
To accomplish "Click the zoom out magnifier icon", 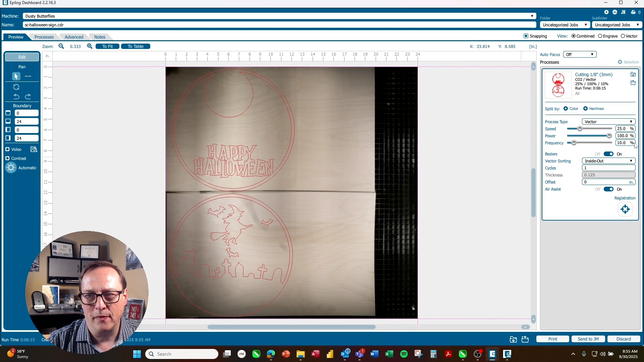I will pos(61,46).
